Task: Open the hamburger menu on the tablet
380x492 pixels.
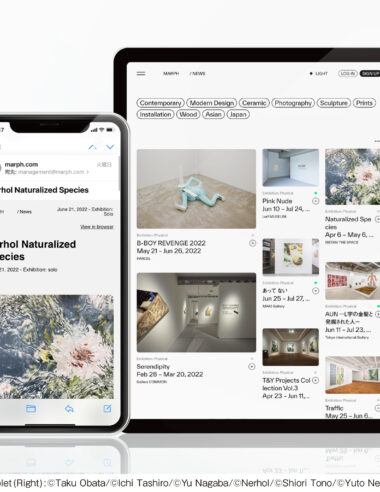Action: (x=141, y=74)
